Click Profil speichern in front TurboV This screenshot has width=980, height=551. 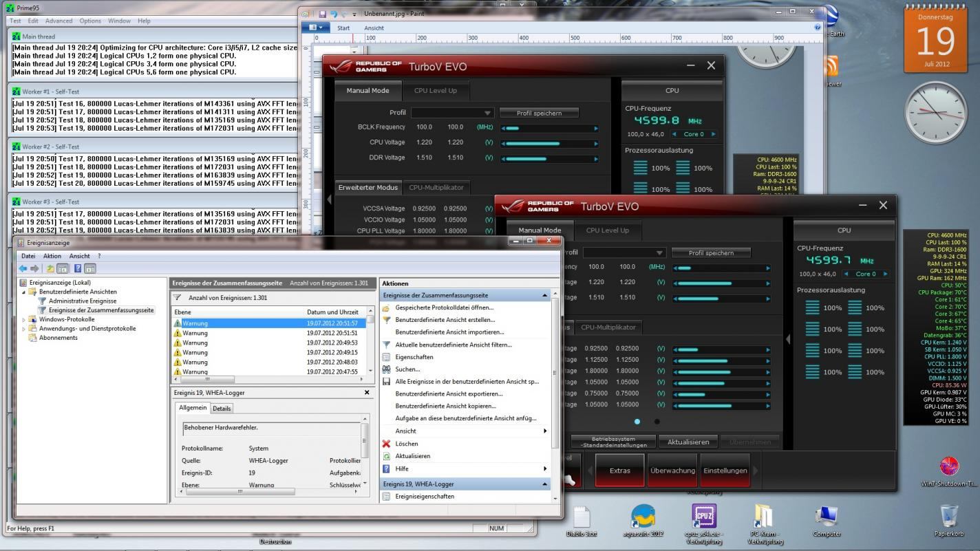point(711,252)
